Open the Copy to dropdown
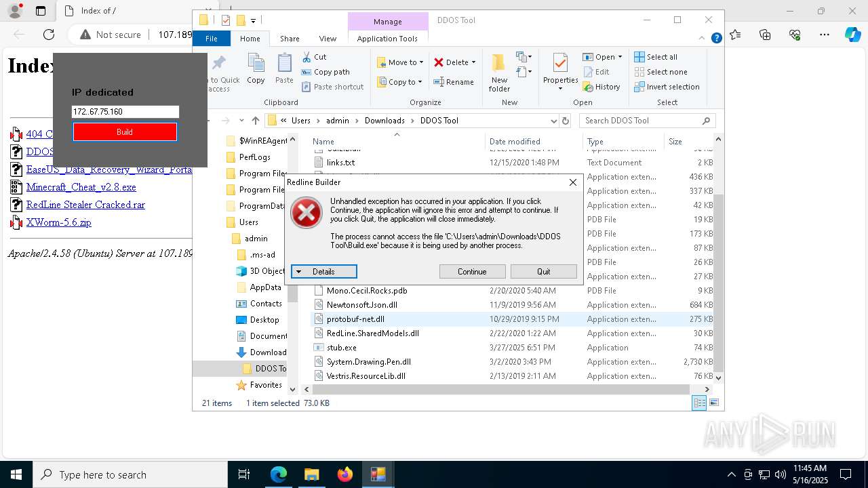The width and height of the screenshot is (868, 488). click(399, 82)
